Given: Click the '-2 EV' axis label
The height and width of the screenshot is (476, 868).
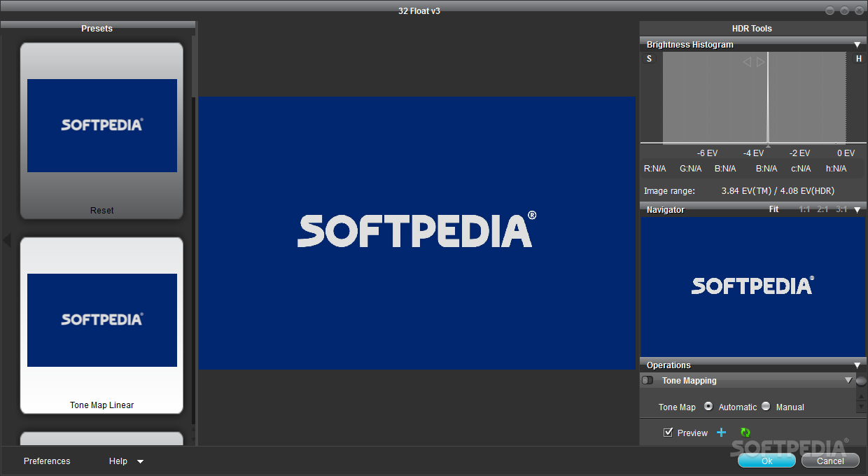Looking at the screenshot, I should click(799, 153).
